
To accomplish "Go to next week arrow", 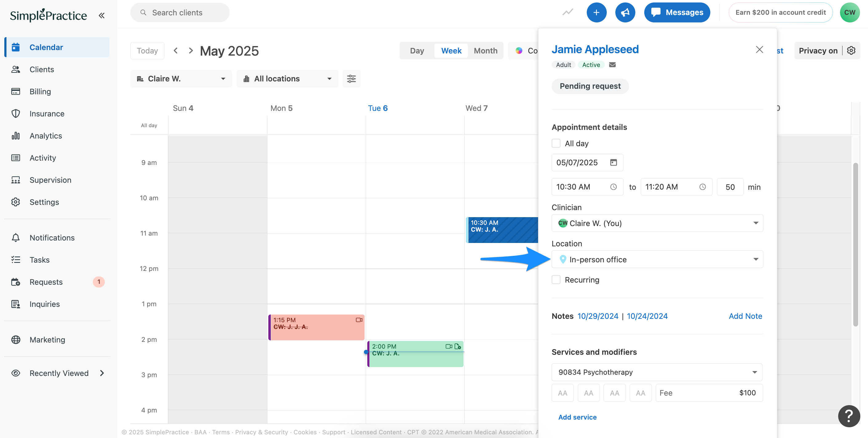I will (x=191, y=50).
